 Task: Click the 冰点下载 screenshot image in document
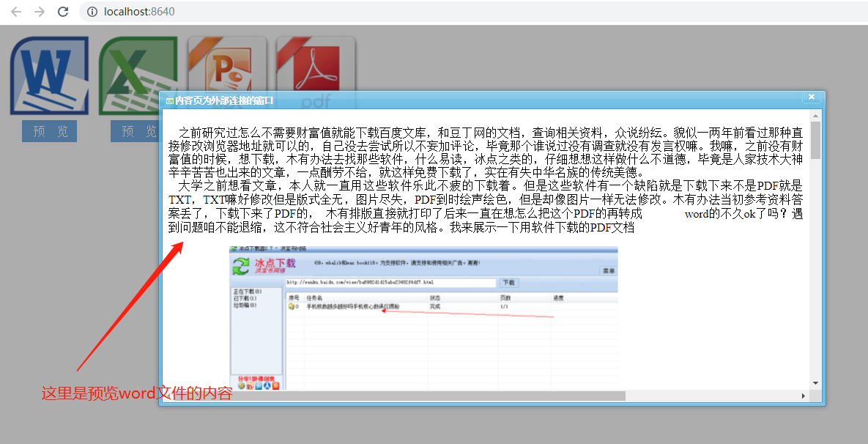[424, 318]
